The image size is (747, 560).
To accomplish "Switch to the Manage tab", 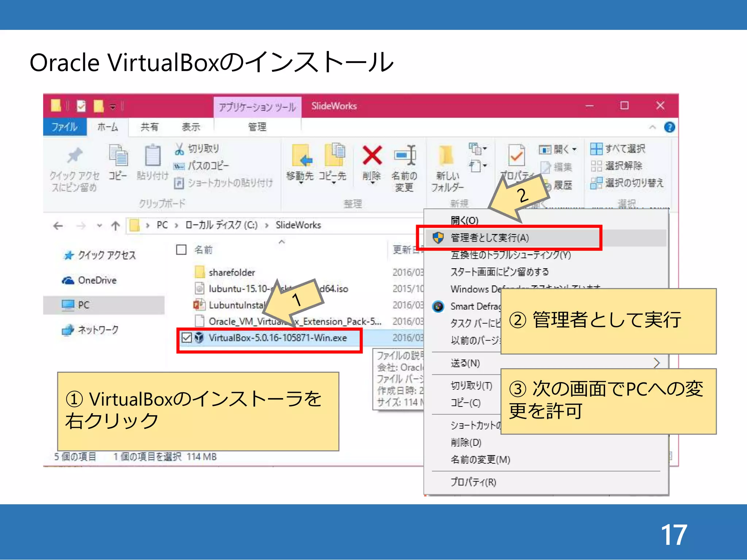I will [257, 127].
